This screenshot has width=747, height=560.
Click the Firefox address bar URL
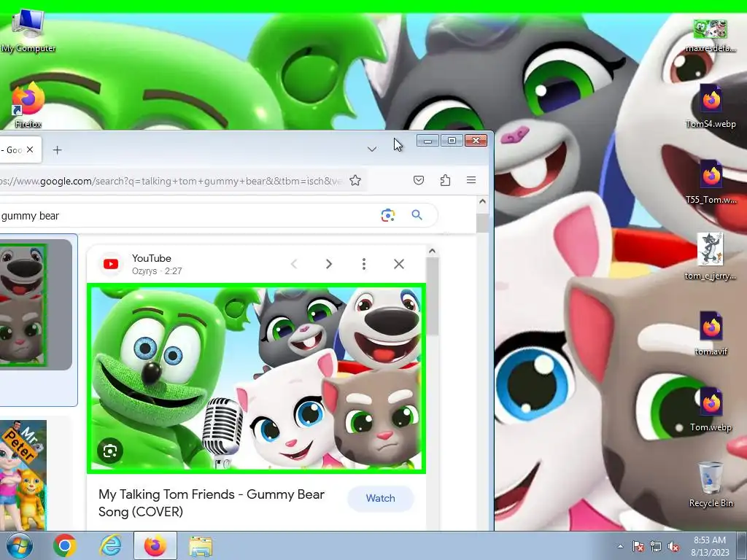click(x=171, y=181)
